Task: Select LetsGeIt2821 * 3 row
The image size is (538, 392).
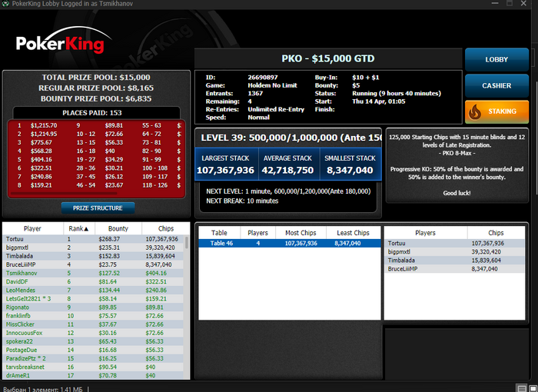Action: [x=94, y=299]
